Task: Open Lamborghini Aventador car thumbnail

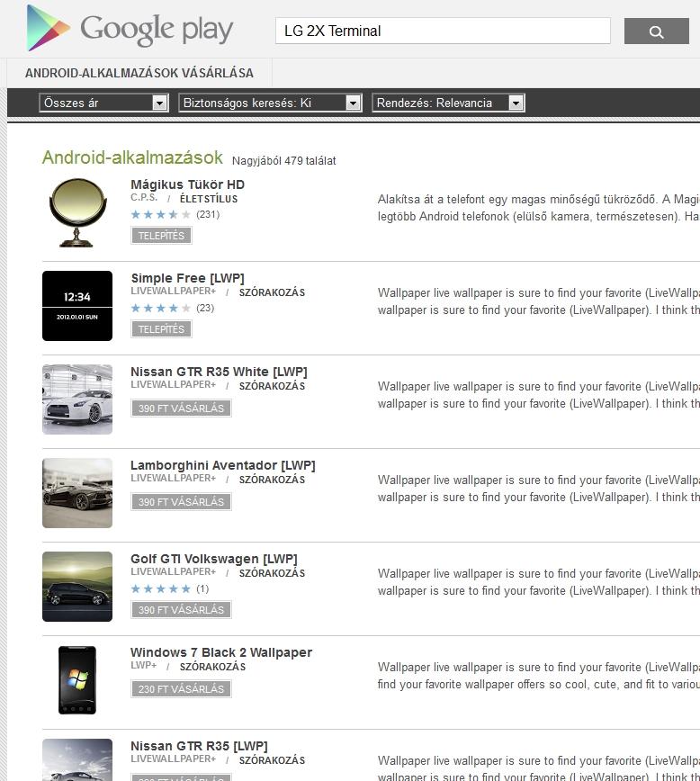Action: 77,493
